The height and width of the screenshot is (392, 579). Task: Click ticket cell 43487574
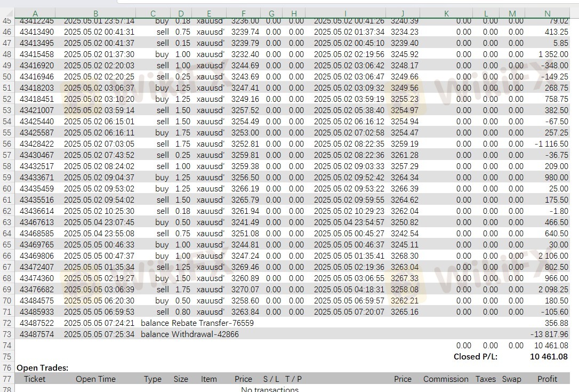37,334
